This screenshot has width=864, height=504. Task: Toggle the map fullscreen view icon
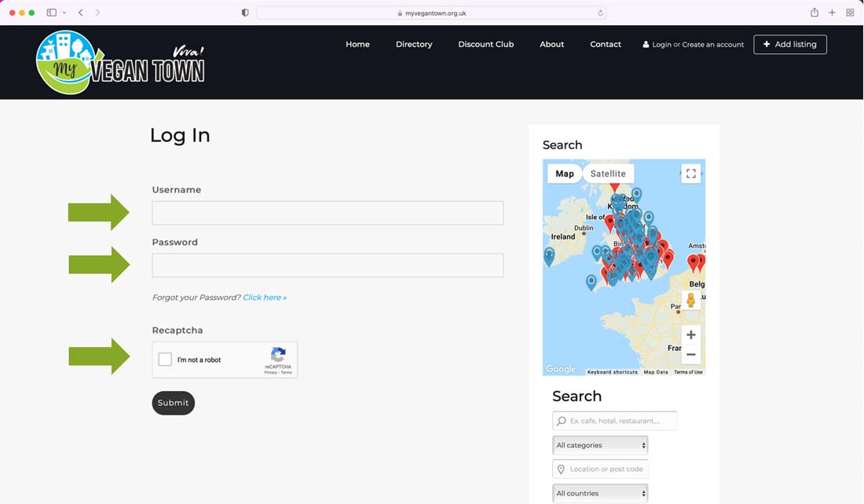[x=690, y=174]
